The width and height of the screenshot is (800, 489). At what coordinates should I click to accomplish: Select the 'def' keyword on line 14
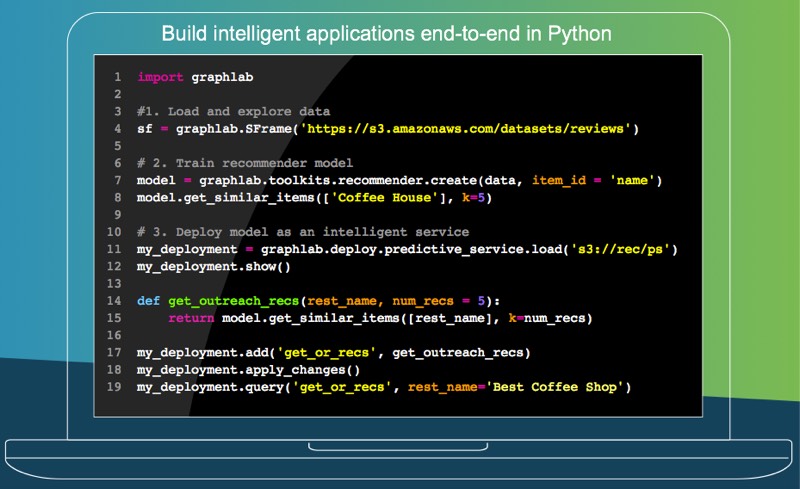point(148,301)
